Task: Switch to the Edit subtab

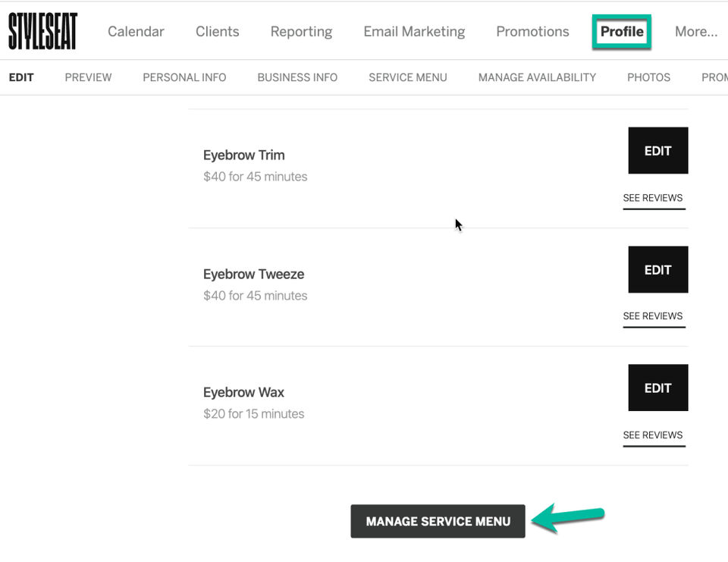Action: click(x=21, y=77)
